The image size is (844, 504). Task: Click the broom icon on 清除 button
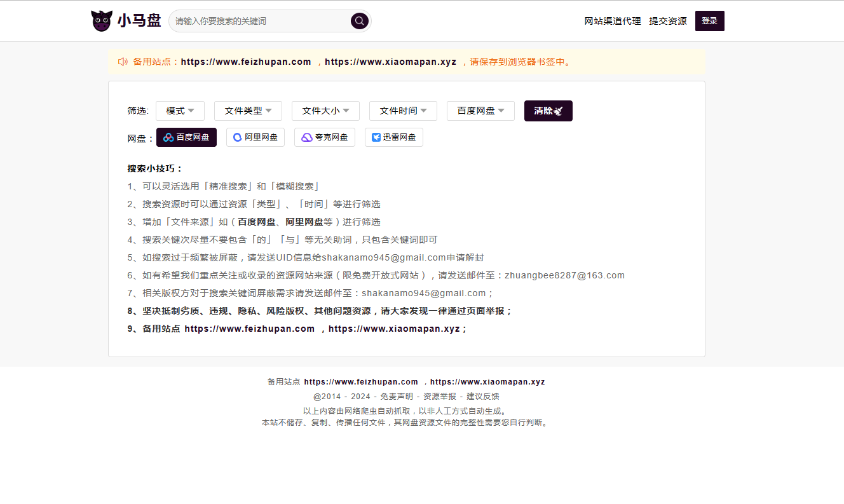(558, 111)
